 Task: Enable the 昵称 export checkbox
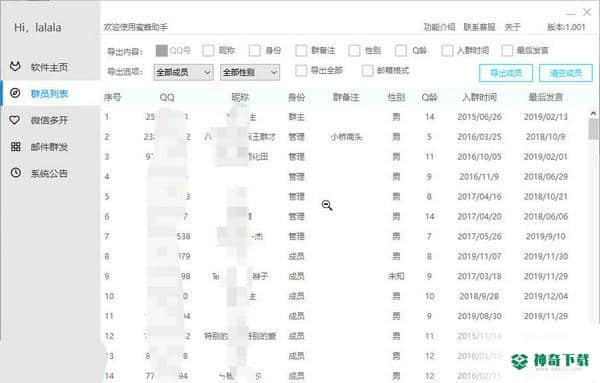point(208,51)
